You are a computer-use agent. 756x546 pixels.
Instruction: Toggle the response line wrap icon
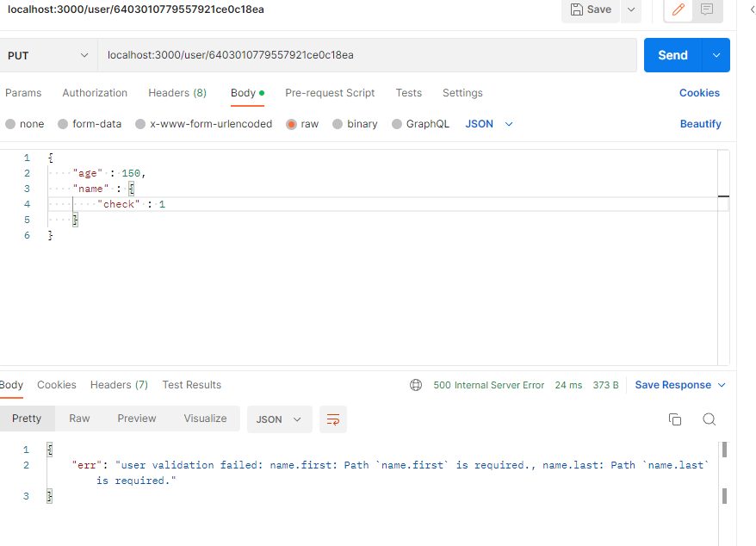pos(333,419)
